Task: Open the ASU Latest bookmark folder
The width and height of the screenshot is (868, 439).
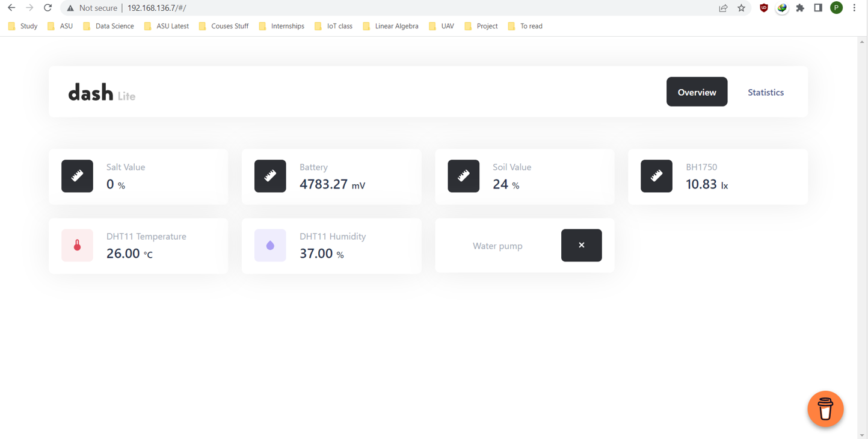Action: pyautogui.click(x=167, y=26)
